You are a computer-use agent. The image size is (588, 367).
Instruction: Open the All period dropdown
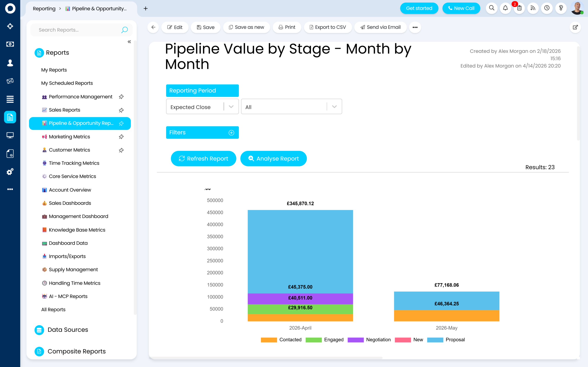click(x=291, y=107)
